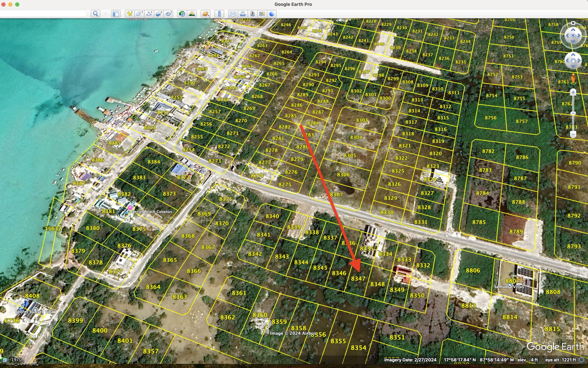Image resolution: width=588 pixels, height=368 pixels.
Task: Click the Print toolbar icon
Action: coord(243,14)
